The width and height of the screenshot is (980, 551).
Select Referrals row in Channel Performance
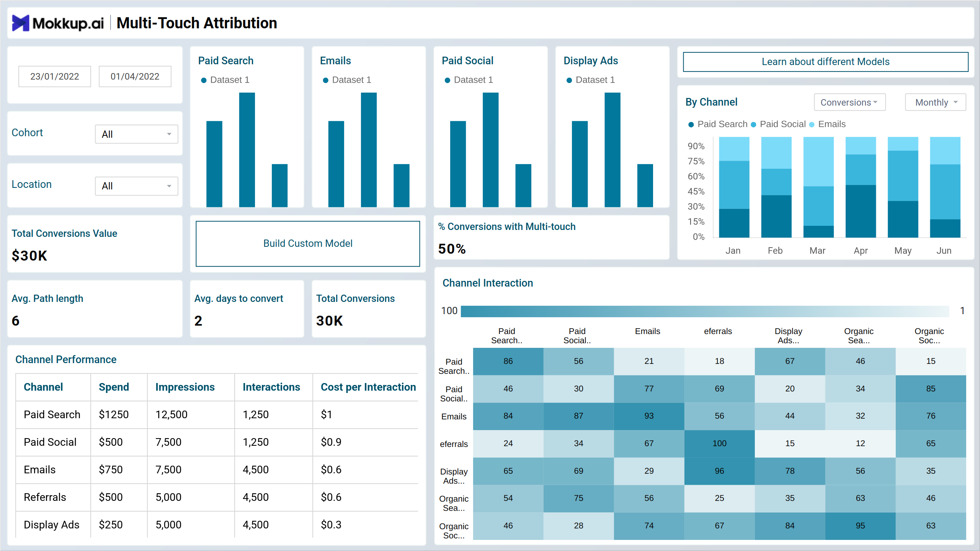click(217, 497)
